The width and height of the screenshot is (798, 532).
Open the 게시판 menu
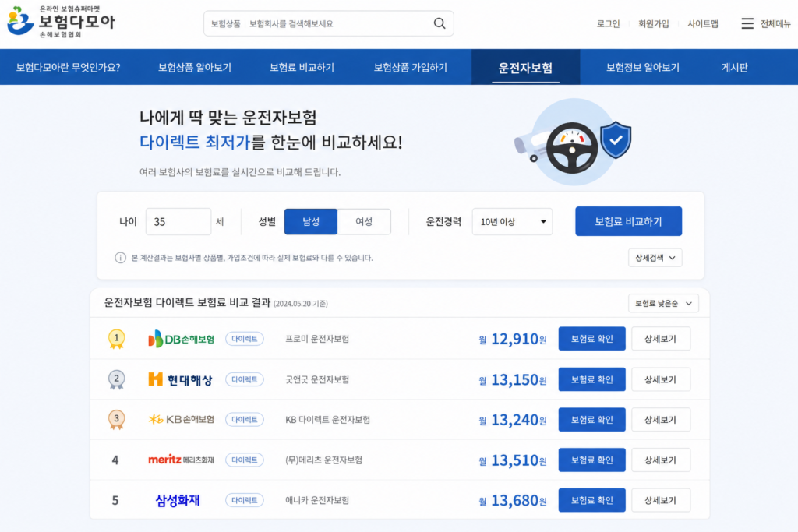pos(734,67)
